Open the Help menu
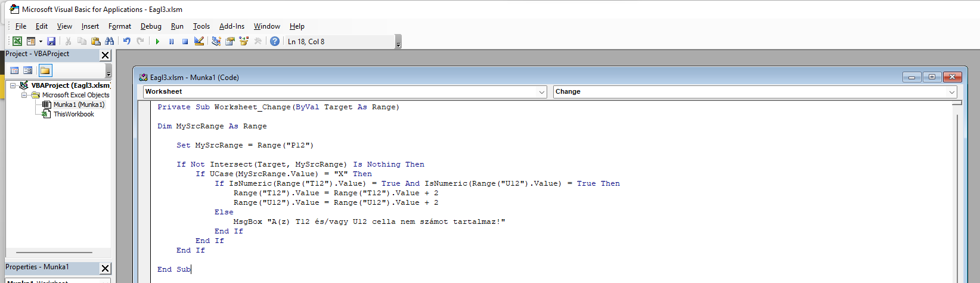This screenshot has height=283, width=980. [297, 26]
